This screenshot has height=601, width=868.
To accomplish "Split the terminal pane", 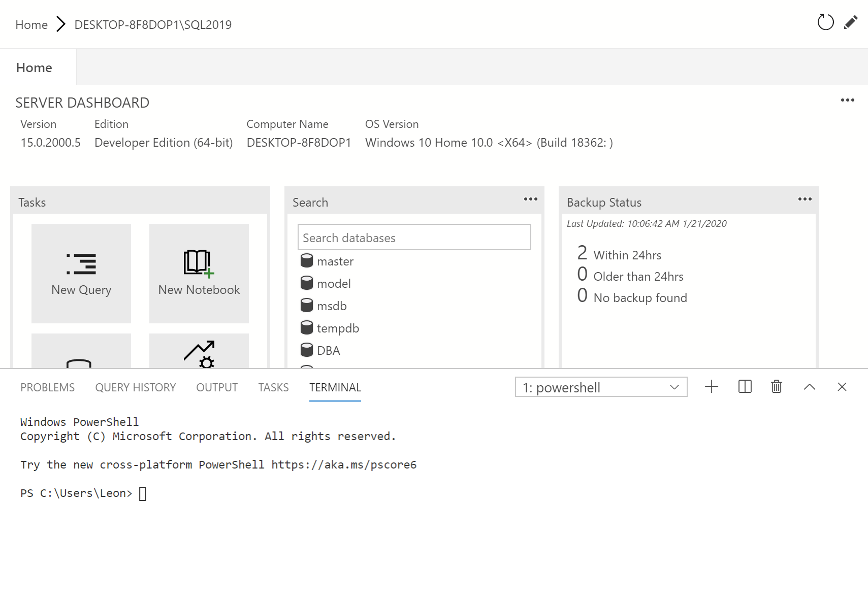I will (745, 387).
